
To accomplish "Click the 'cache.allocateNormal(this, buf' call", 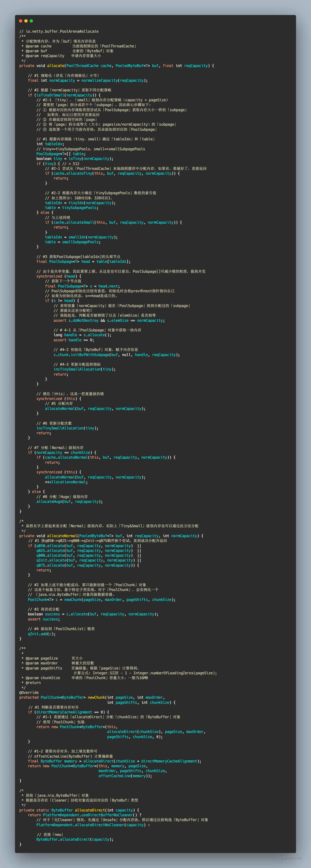I will click(106, 458).
